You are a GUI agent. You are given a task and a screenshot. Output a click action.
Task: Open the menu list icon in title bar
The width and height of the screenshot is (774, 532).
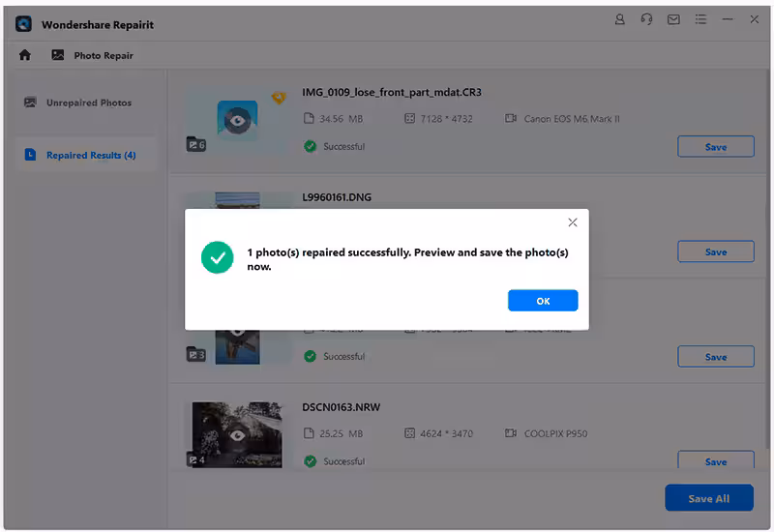[700, 19]
